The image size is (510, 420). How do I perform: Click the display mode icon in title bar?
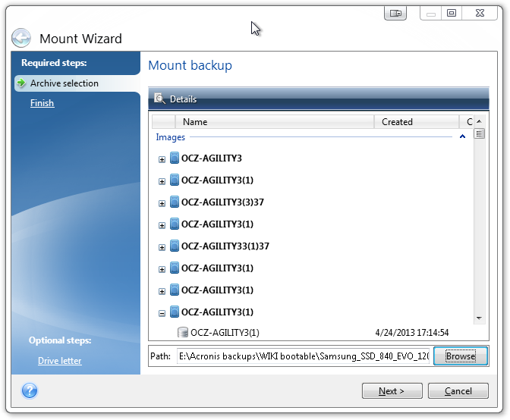click(x=395, y=14)
